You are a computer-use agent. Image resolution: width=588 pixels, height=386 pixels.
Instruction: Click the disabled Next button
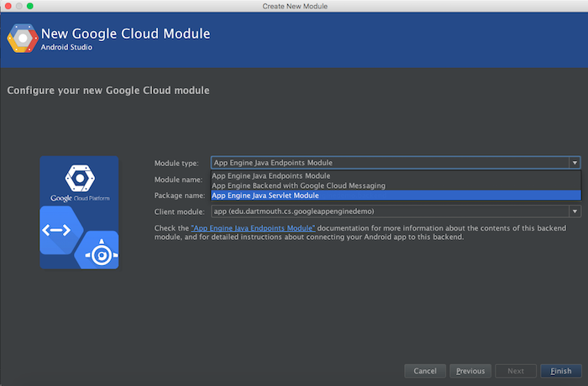coord(516,371)
